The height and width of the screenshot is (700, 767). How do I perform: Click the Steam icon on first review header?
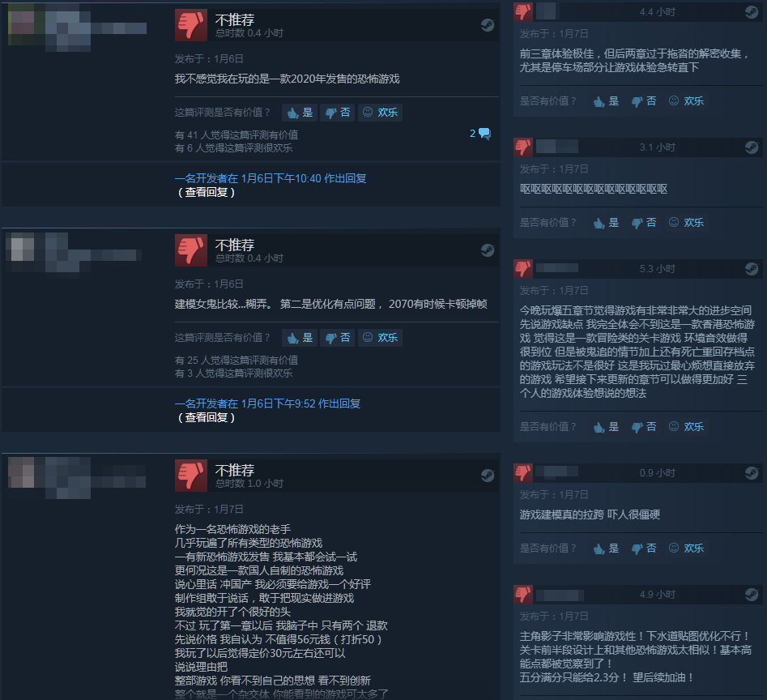488,25
